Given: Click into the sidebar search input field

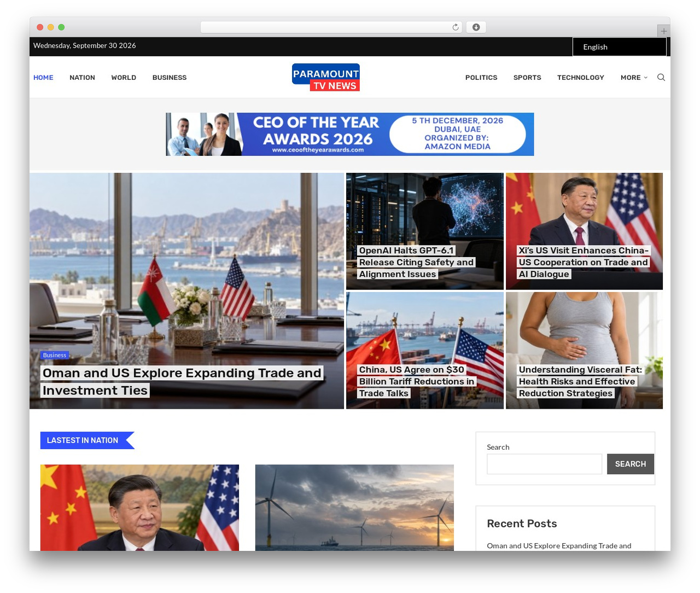Looking at the screenshot, I should coord(544,464).
